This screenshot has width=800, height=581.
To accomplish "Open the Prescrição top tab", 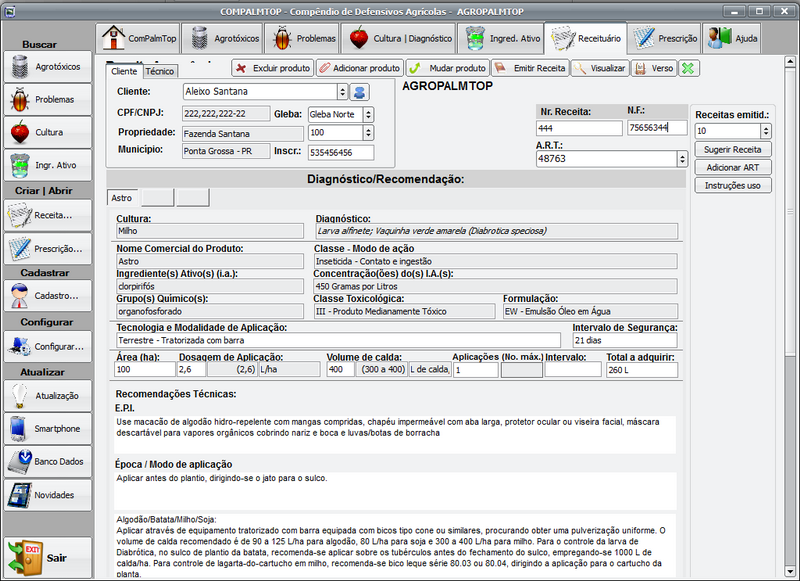I will coord(665,38).
